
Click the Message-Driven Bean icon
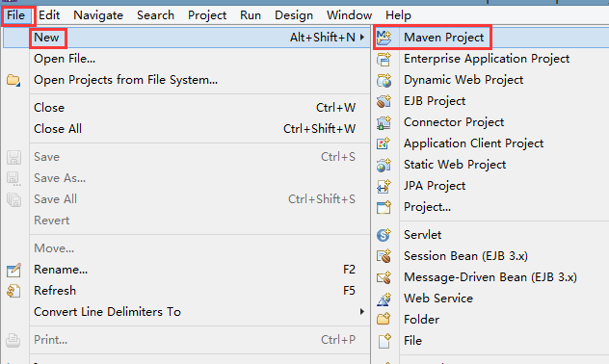[x=384, y=277]
